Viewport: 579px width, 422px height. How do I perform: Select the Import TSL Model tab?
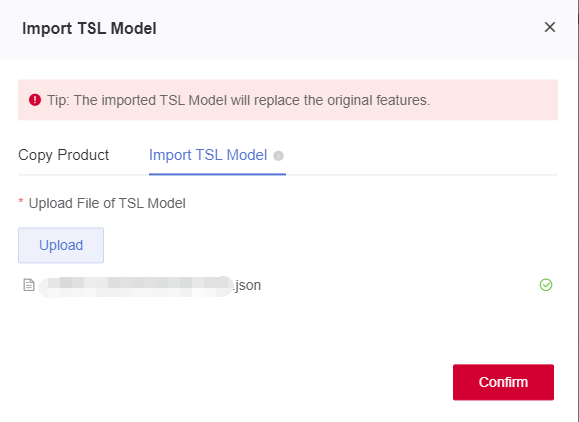pos(208,155)
